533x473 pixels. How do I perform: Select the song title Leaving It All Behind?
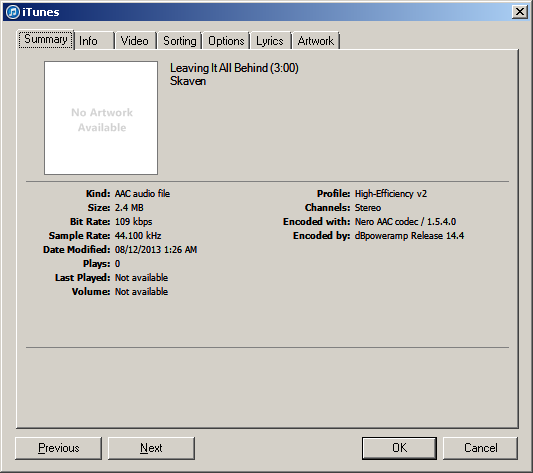tap(219, 68)
